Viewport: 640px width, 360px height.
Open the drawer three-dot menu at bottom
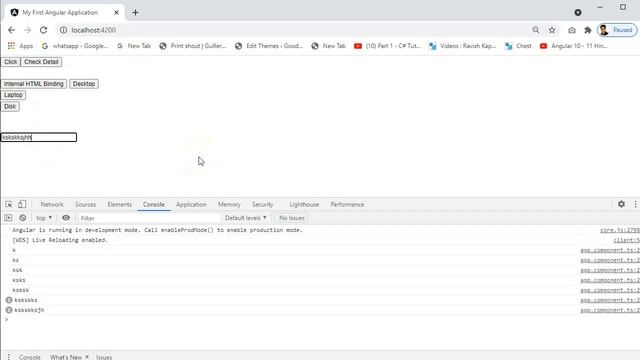point(9,357)
